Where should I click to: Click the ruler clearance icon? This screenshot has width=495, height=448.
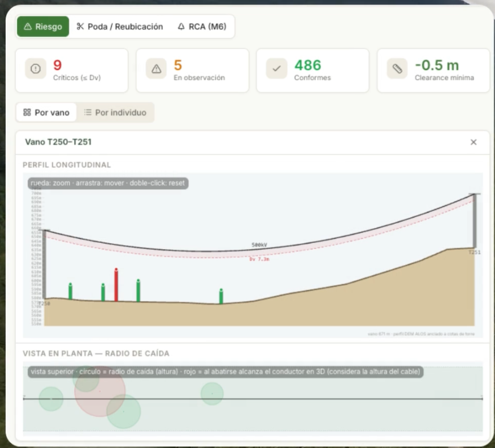pyautogui.click(x=397, y=68)
